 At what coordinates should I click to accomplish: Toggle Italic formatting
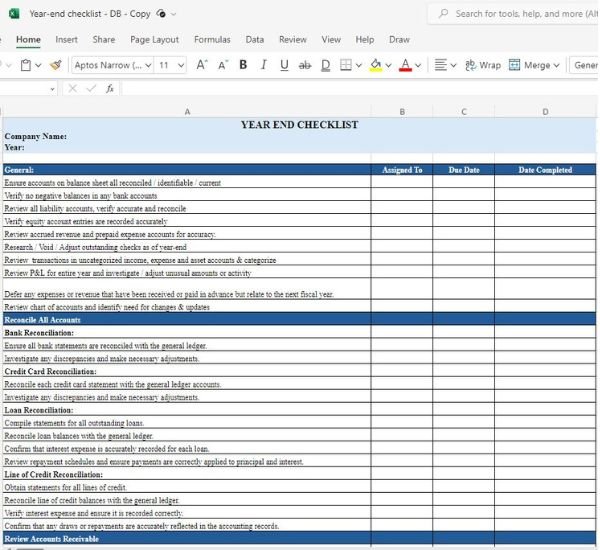263,65
